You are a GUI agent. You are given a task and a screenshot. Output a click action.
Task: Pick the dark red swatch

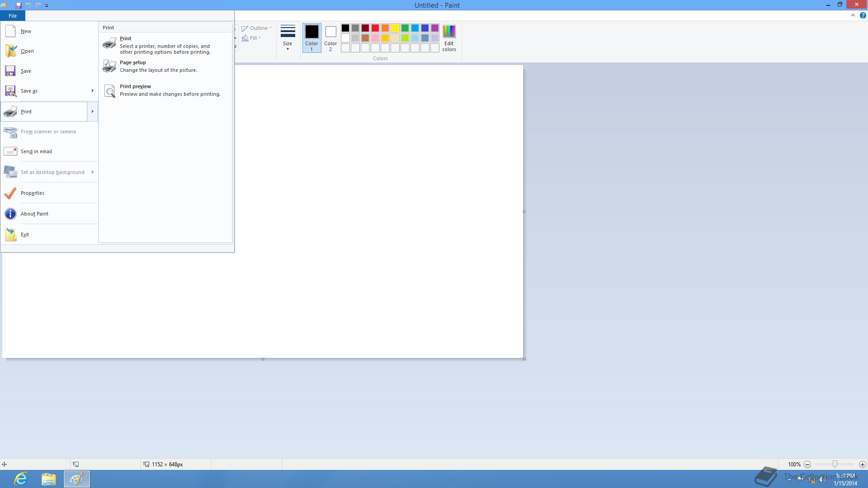pos(365,28)
